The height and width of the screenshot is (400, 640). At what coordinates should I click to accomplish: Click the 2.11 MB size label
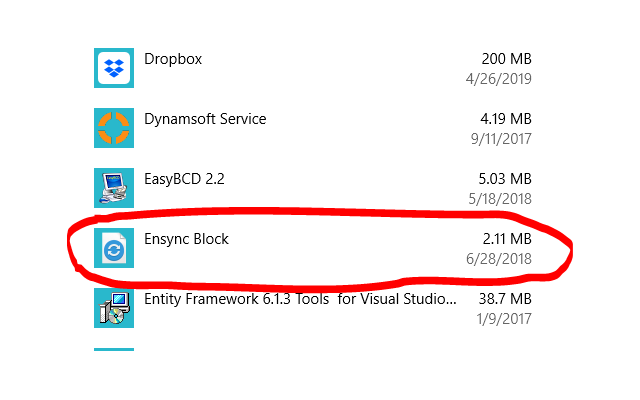click(x=506, y=239)
